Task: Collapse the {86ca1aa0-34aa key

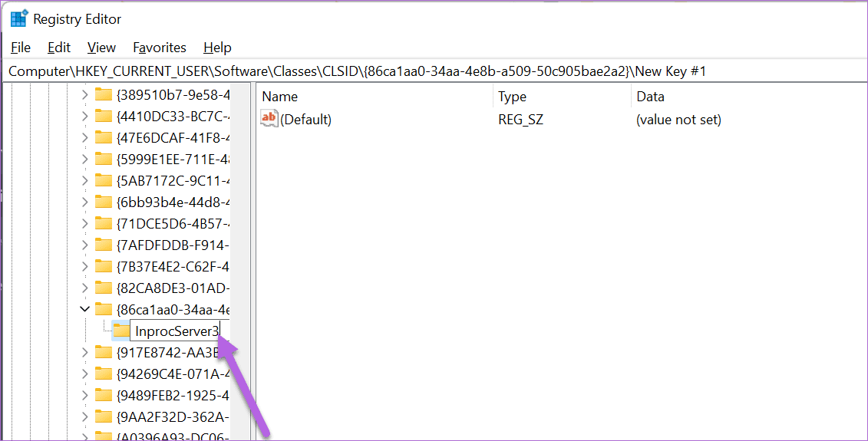Action: (x=84, y=309)
